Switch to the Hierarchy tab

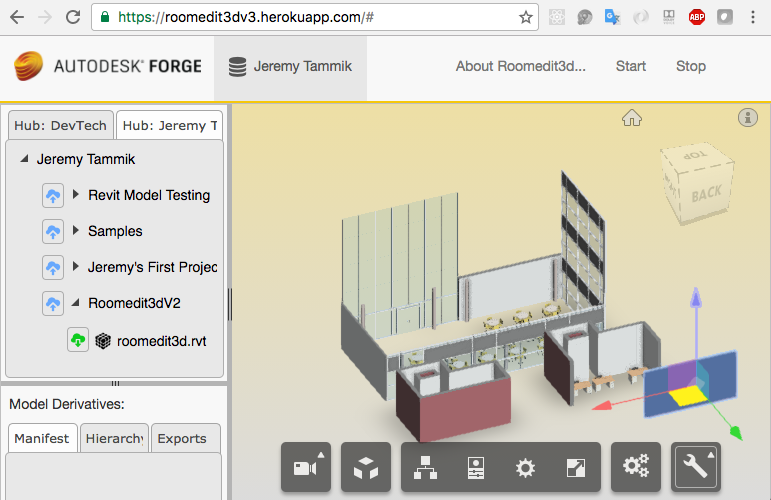tap(115, 438)
